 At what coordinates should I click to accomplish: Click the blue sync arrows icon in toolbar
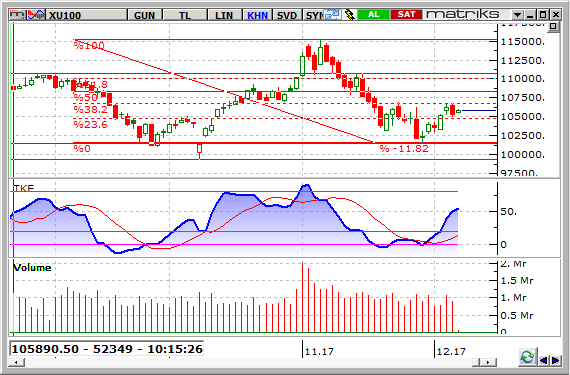[332, 15]
